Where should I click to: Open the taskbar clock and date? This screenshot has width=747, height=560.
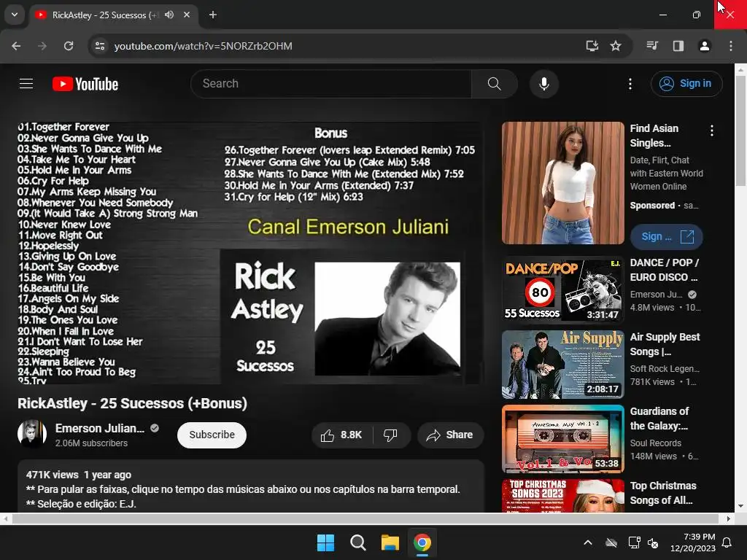(693, 542)
